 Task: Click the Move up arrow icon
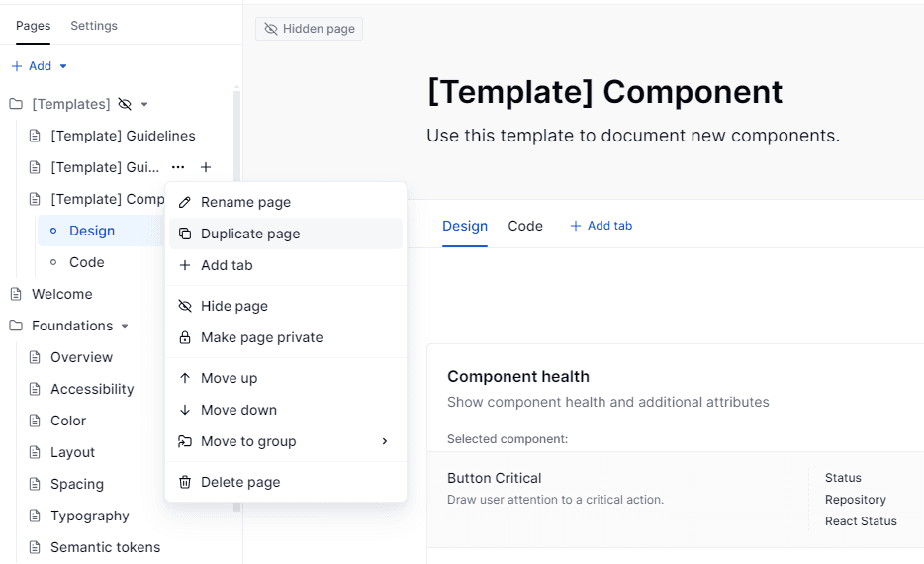tap(185, 378)
